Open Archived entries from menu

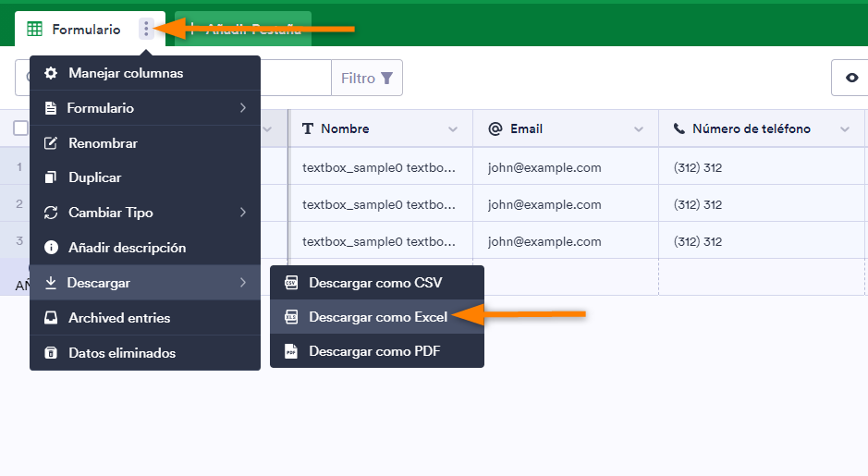(x=145, y=318)
